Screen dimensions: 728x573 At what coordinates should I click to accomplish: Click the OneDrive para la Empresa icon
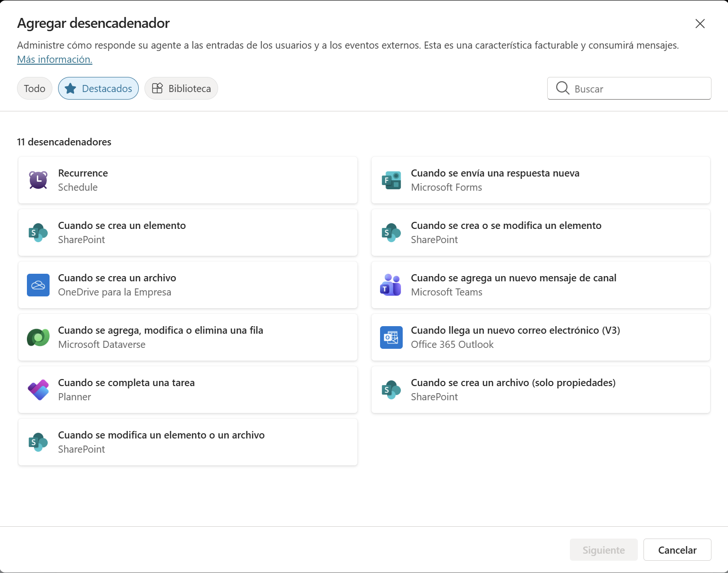coord(38,285)
